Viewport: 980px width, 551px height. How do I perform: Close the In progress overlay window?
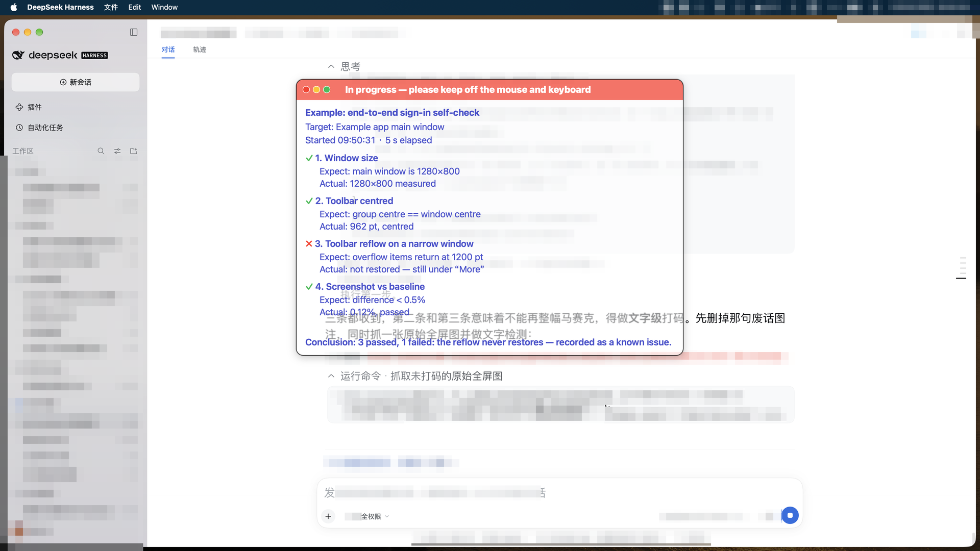pyautogui.click(x=306, y=90)
